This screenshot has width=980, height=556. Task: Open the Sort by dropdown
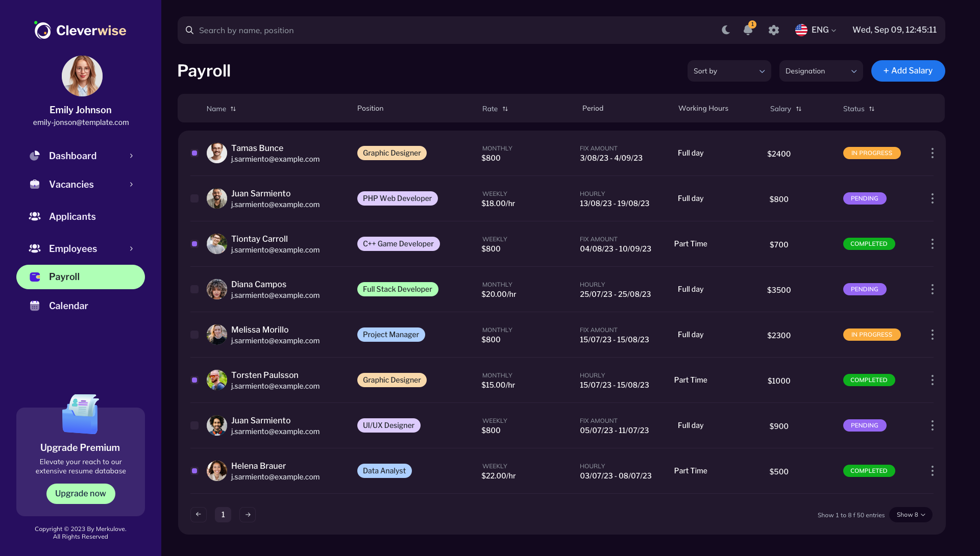[x=729, y=71]
